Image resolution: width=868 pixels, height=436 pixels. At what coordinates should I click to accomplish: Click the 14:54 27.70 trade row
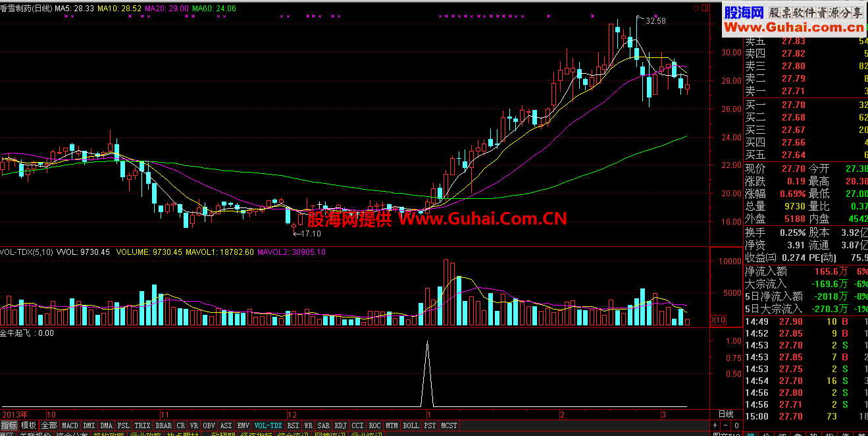pyautogui.click(x=805, y=381)
